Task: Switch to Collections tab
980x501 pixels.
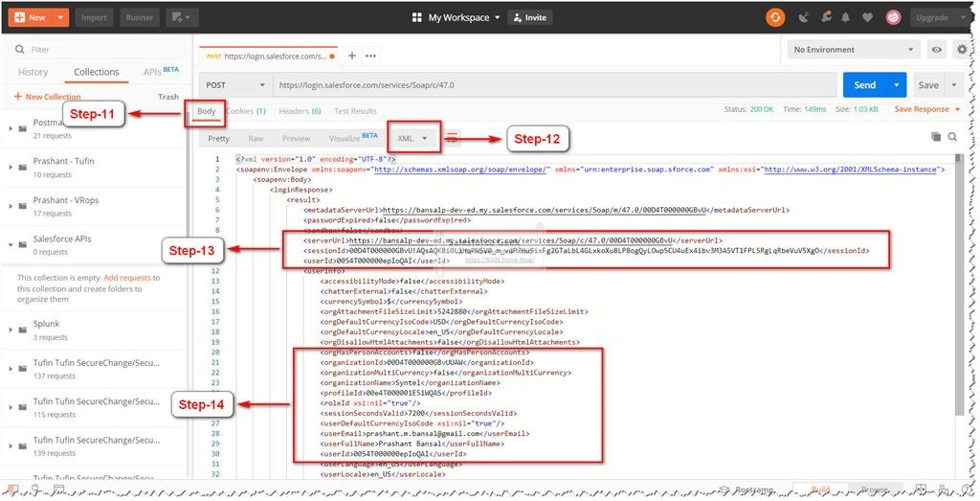Action: tap(97, 72)
